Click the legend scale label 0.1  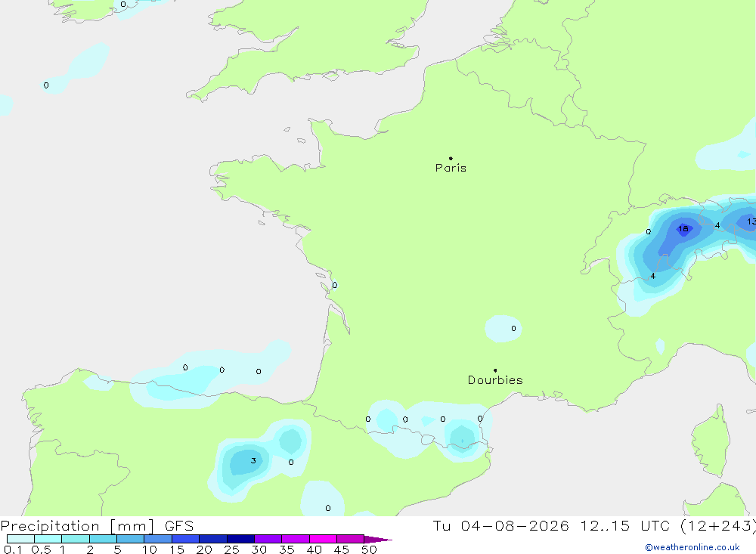[x=13, y=549]
